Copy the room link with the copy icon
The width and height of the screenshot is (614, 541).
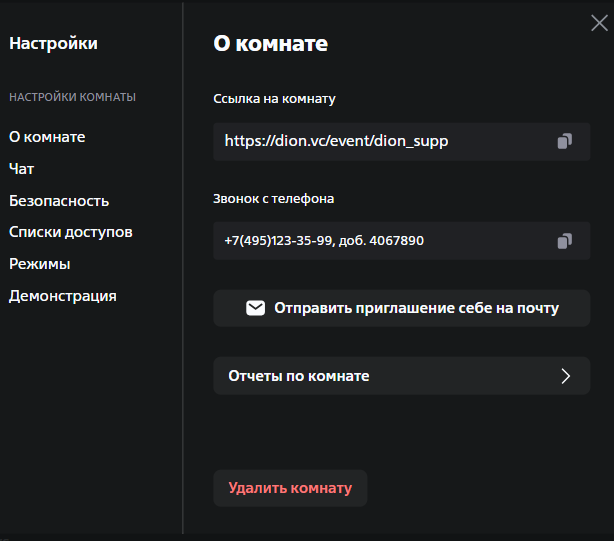(565, 142)
